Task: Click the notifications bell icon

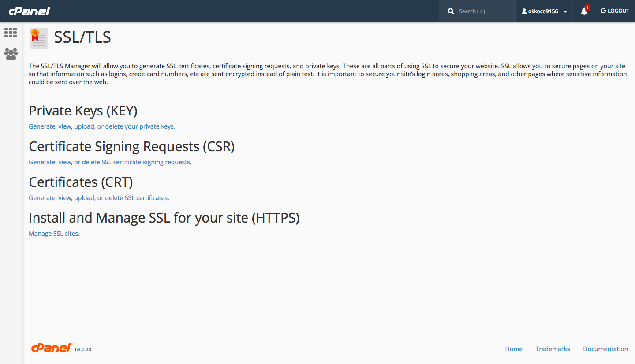Action: click(584, 11)
